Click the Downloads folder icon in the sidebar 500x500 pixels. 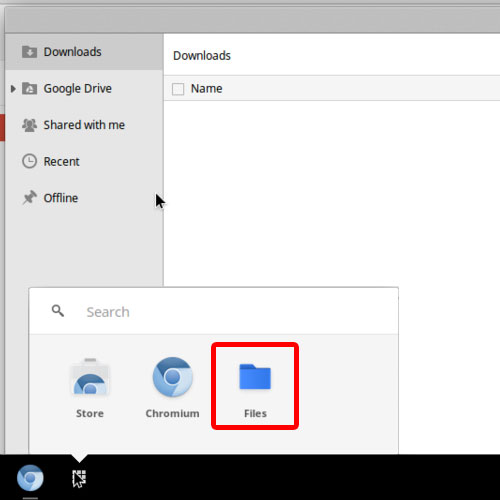tap(29, 52)
